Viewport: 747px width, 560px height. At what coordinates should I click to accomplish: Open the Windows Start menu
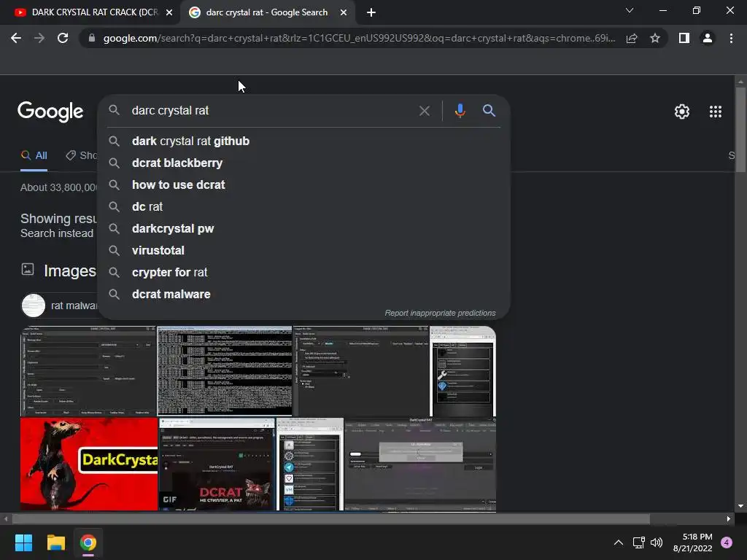coord(23,542)
